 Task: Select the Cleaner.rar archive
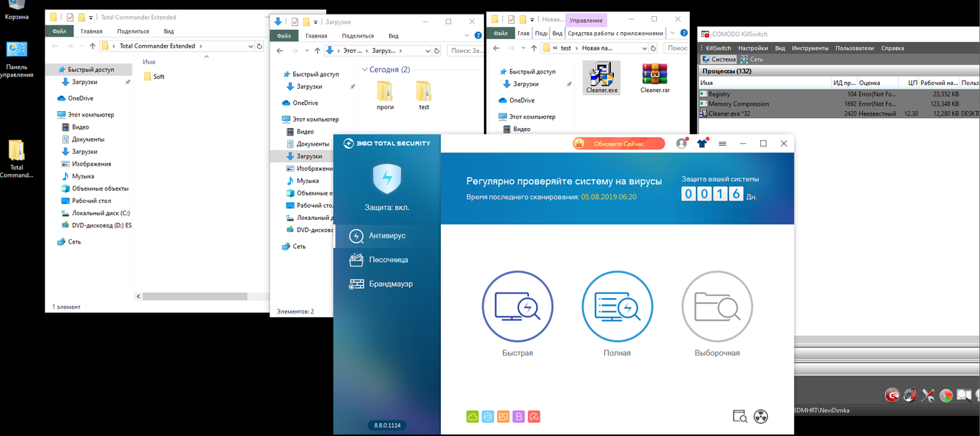pyautogui.click(x=655, y=77)
